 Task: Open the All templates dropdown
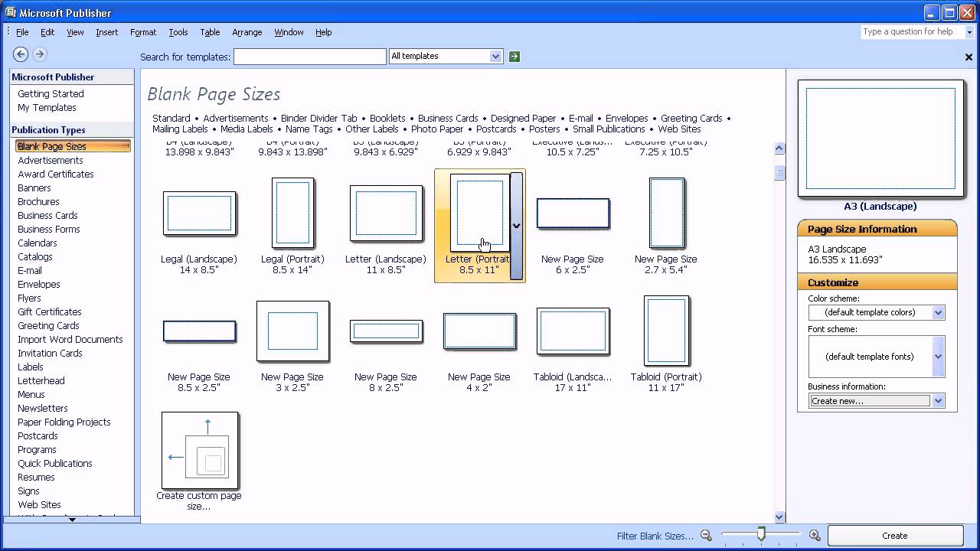pos(495,56)
